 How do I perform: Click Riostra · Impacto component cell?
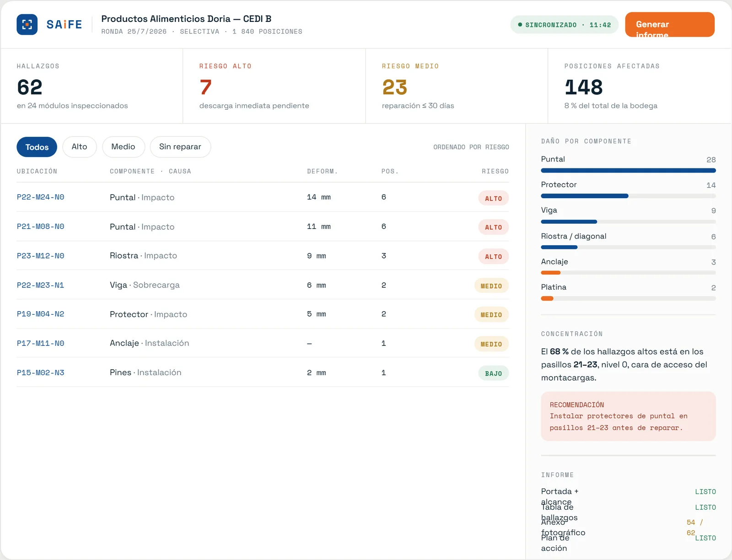point(143,255)
